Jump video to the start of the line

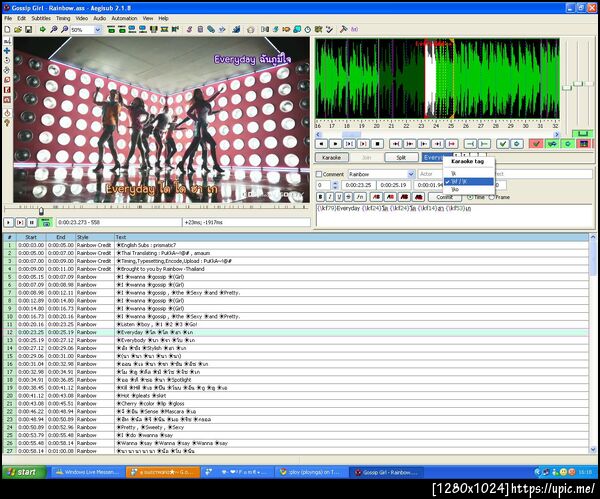[111, 29]
